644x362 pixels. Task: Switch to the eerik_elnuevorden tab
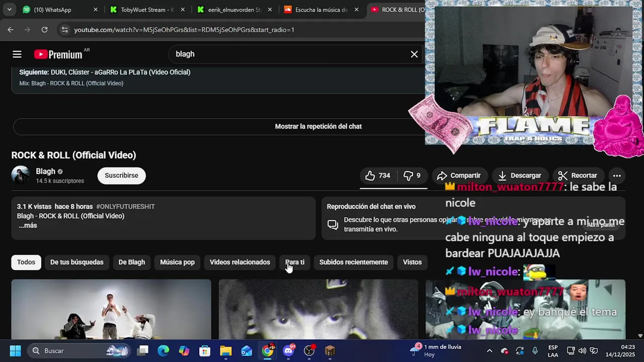click(x=235, y=10)
